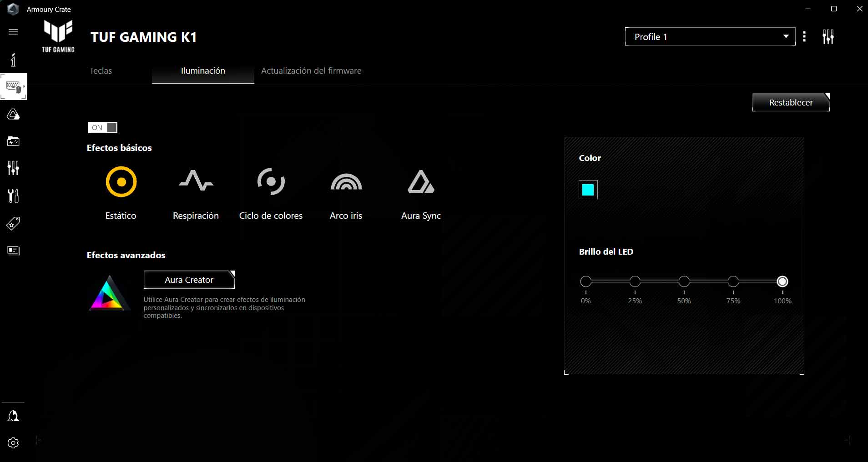Open the equalizer sliders icon beside profile
This screenshot has height=462, width=868.
828,37
